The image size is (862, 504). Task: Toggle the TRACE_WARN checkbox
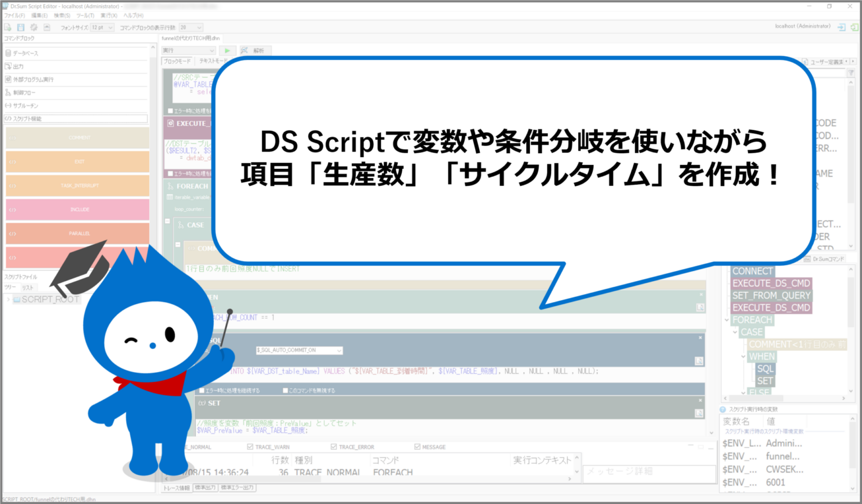[249, 447]
